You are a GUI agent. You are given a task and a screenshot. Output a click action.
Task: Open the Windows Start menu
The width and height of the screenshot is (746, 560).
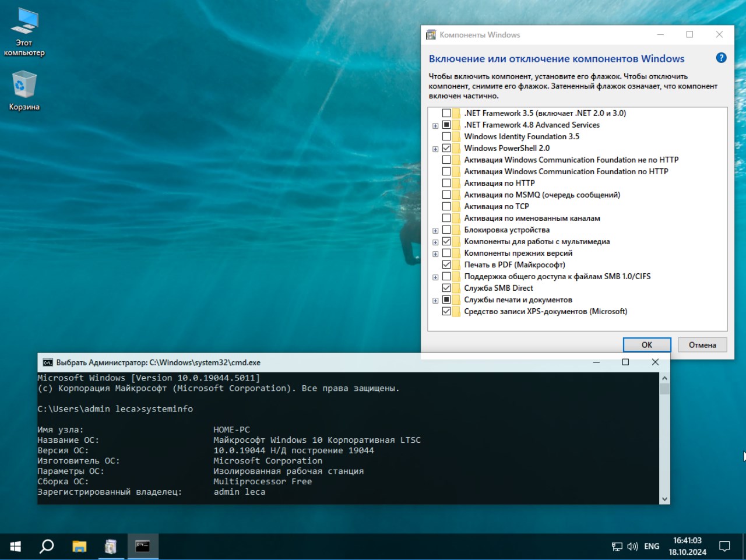16,546
